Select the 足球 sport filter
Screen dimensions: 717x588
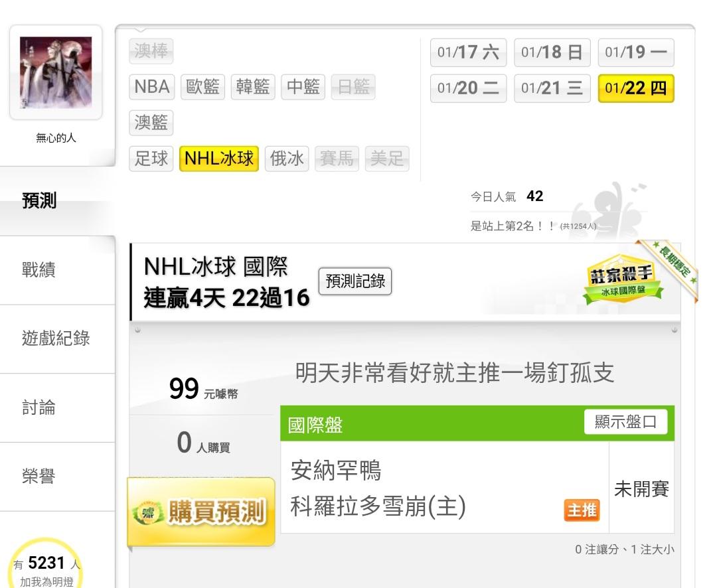[151, 159]
